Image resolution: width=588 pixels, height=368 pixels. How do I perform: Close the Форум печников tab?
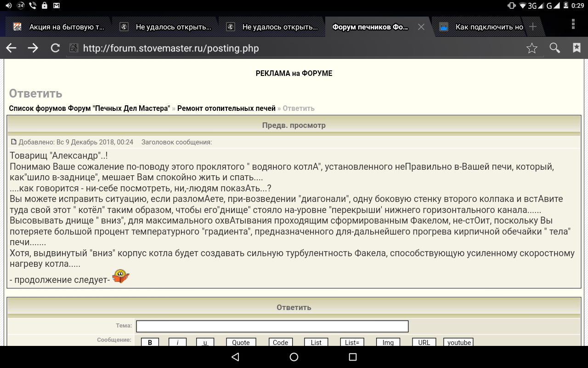point(421,27)
